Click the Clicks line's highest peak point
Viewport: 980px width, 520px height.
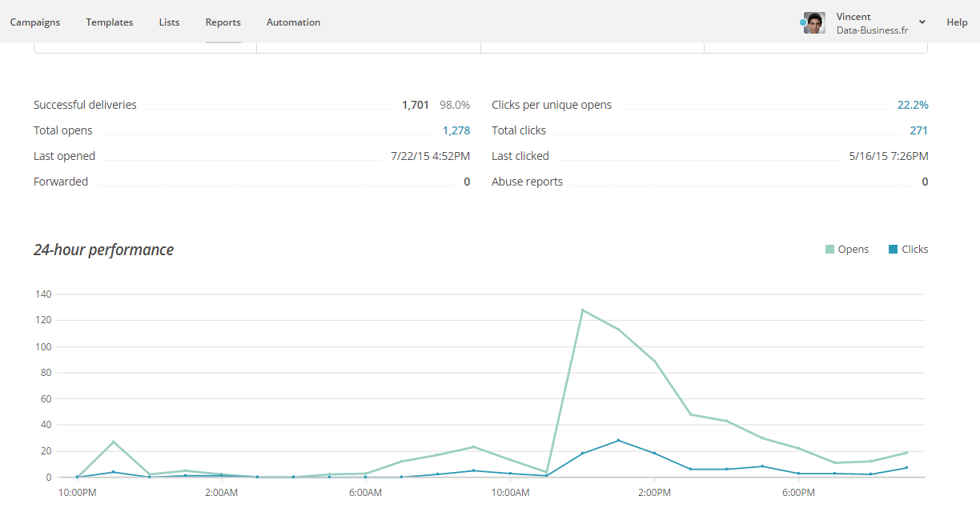tap(618, 440)
